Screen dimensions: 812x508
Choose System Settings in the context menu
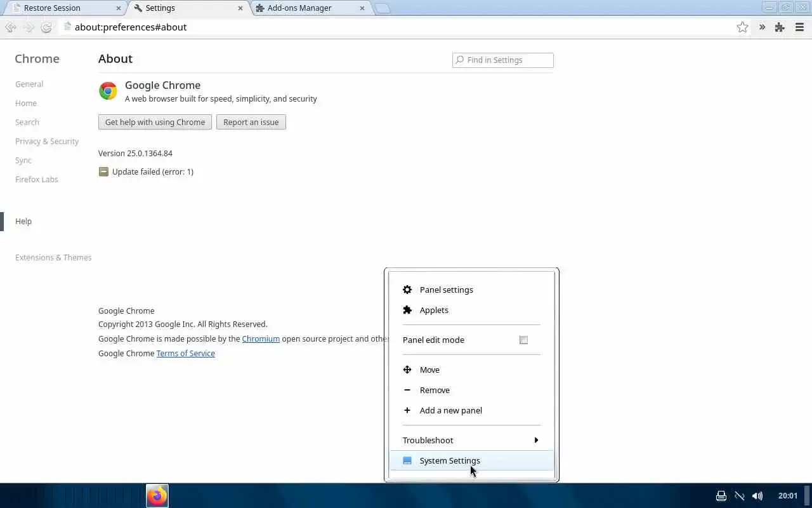pos(471,460)
